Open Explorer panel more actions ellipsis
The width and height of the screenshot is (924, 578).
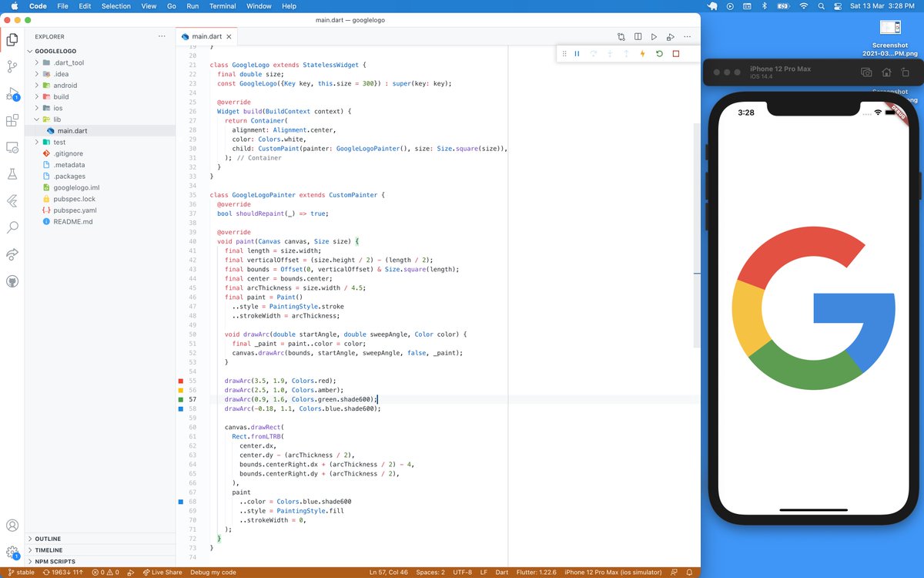[x=162, y=36]
